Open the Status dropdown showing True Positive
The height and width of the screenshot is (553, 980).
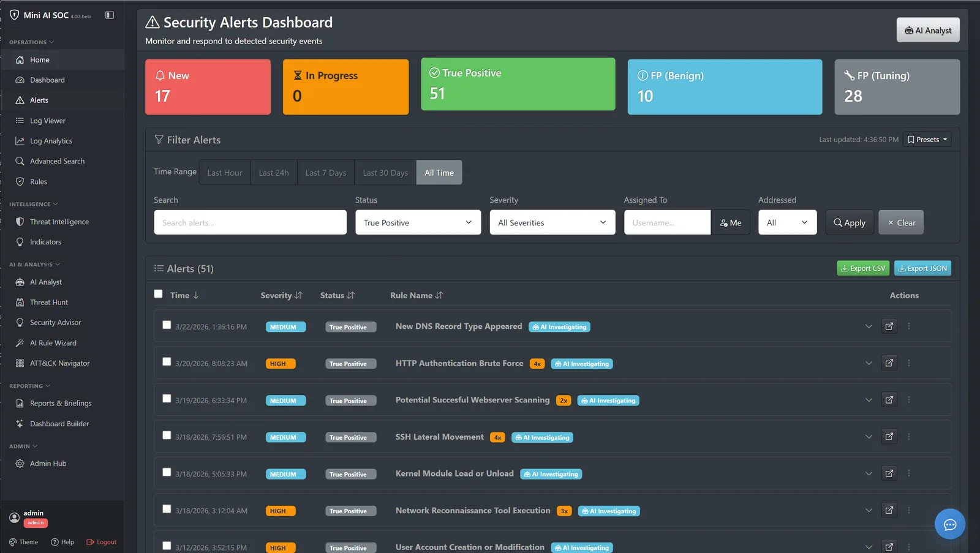pyautogui.click(x=418, y=222)
